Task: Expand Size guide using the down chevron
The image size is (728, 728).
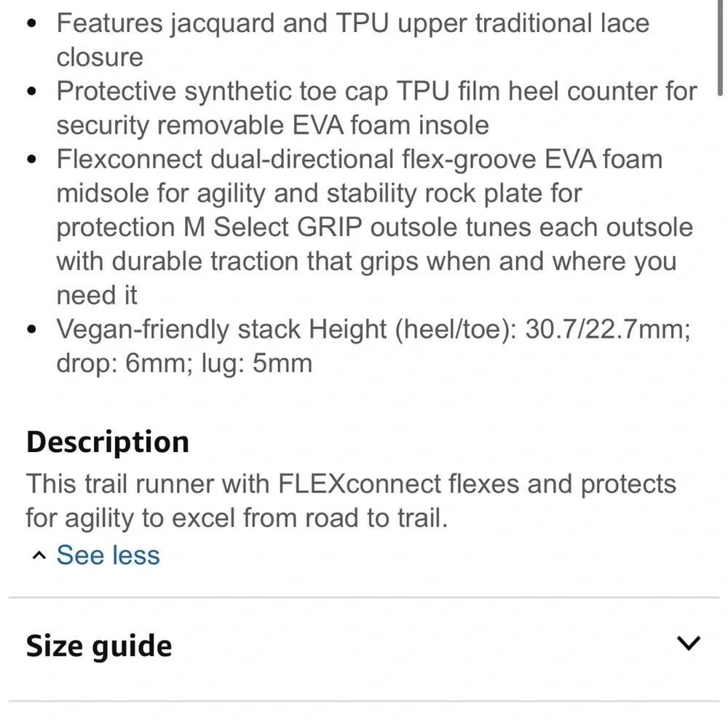Action: 688,644
